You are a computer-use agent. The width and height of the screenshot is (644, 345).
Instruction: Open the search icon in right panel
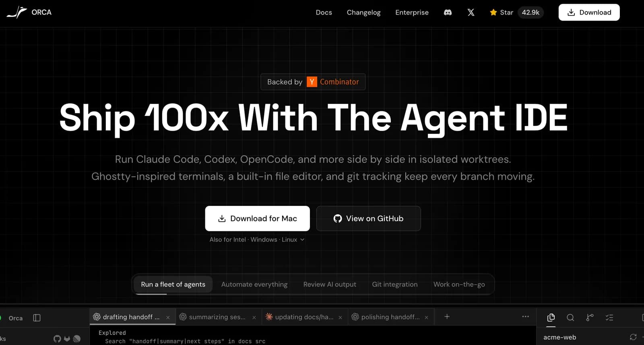(x=570, y=318)
